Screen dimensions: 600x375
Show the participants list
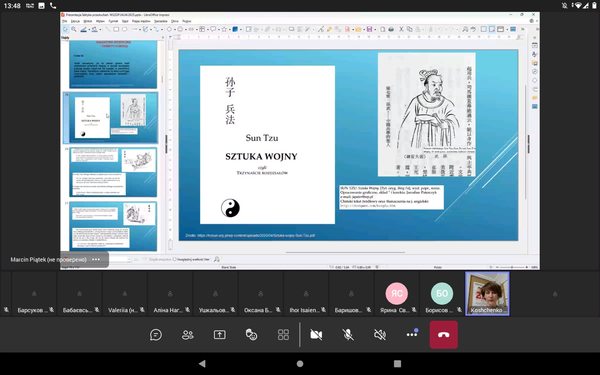coord(188,335)
